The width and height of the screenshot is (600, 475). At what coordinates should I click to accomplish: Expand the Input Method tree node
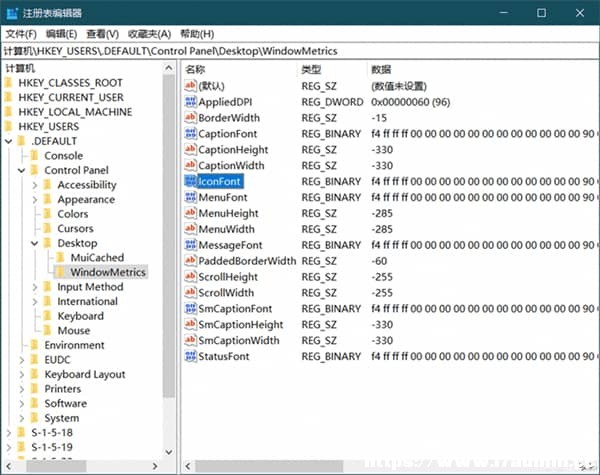35,287
